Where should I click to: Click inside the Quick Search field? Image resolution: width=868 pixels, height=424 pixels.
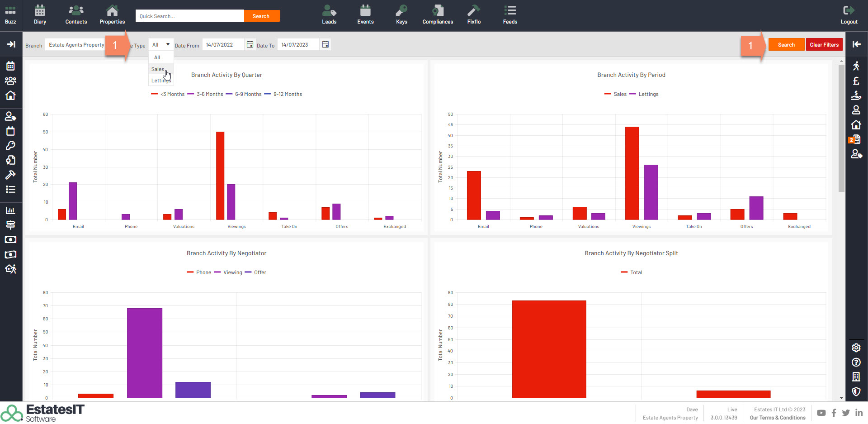tap(190, 16)
